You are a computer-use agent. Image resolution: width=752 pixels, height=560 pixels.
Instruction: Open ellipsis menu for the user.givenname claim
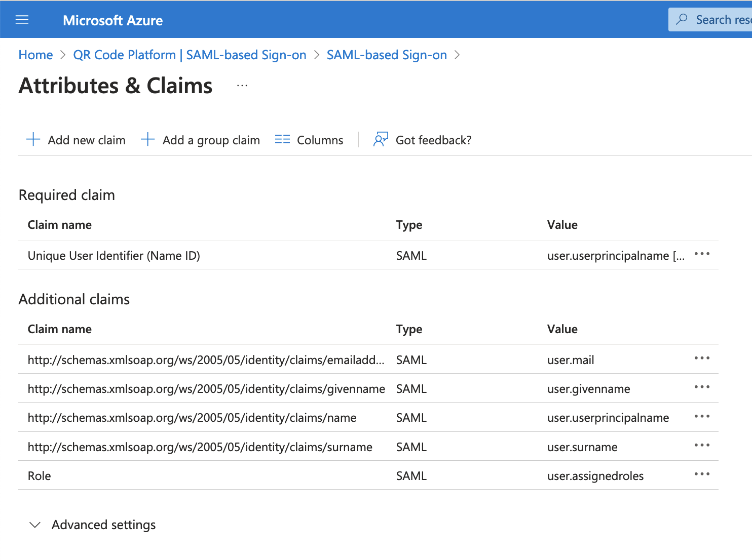pos(702,387)
